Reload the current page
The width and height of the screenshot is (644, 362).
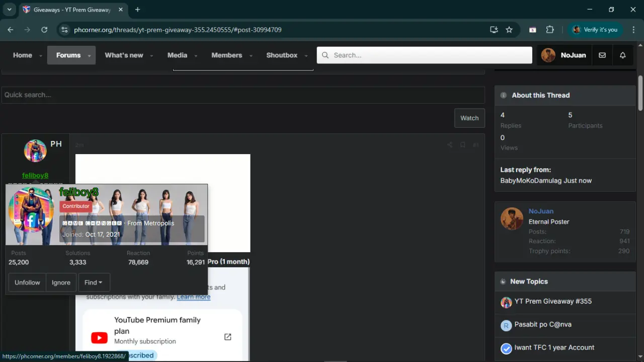point(44,30)
